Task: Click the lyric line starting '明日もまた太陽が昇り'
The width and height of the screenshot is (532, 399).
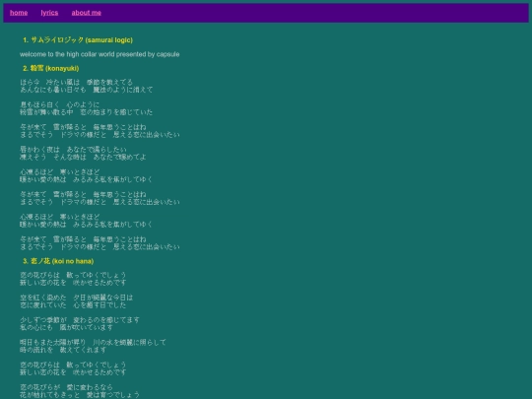Action: click(x=93, y=342)
